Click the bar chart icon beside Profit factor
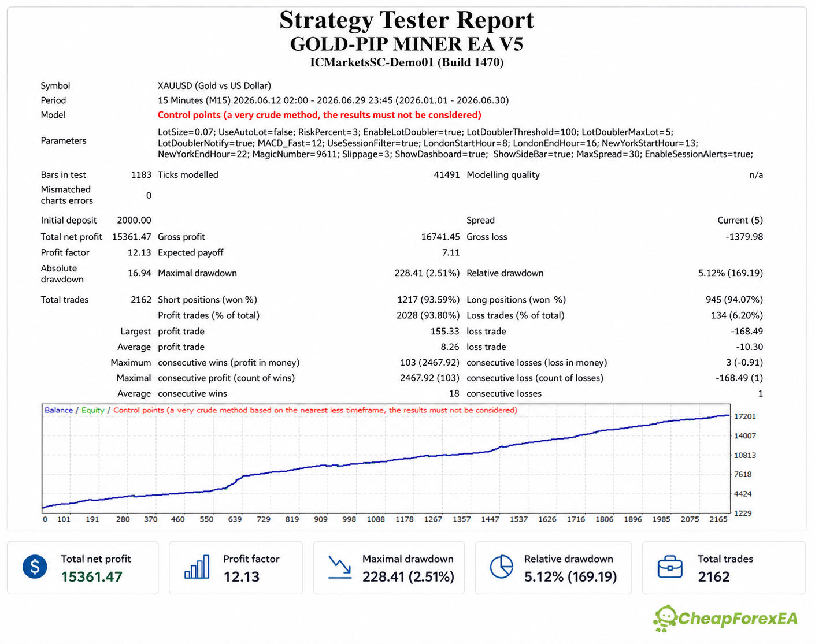815x644 pixels. tap(197, 567)
